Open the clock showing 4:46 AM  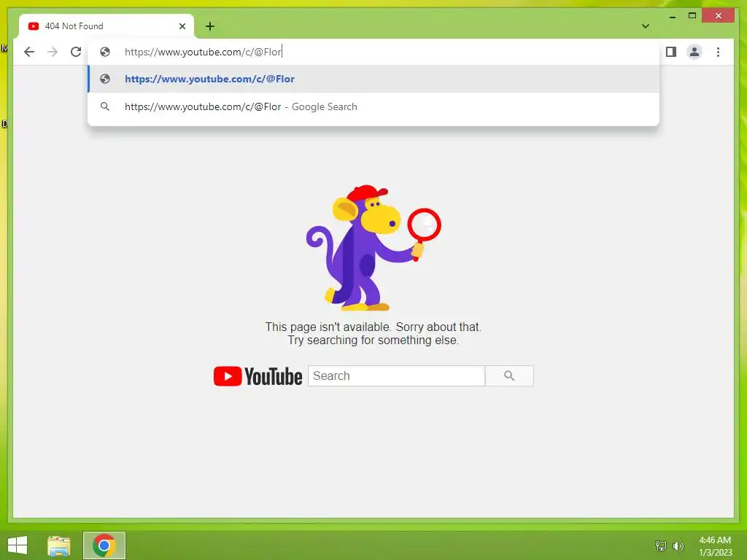click(715, 546)
